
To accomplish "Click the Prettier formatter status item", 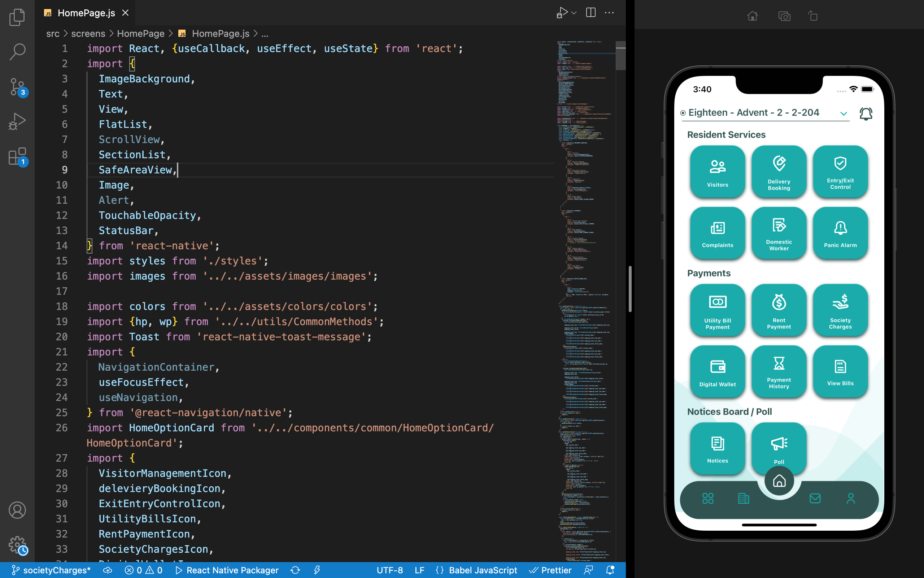I will (x=550, y=570).
